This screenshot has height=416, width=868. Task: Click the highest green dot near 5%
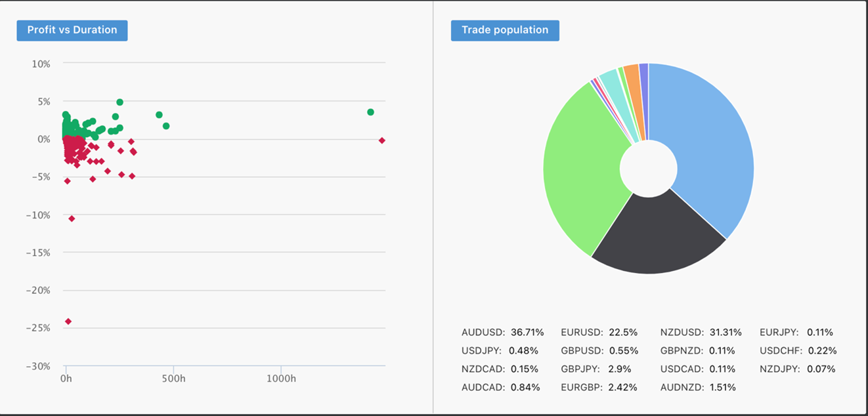click(119, 102)
